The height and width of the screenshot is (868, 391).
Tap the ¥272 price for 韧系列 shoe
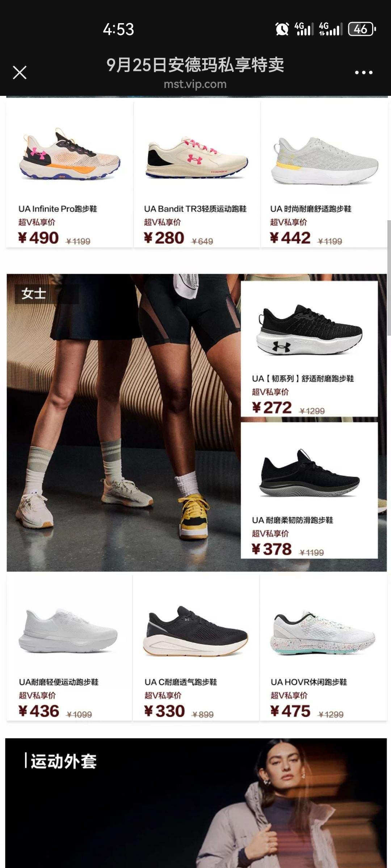point(272,408)
